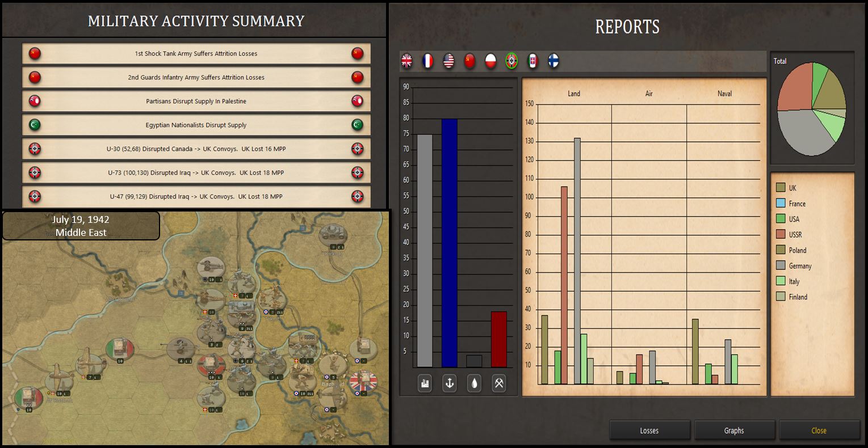Click the France legend color swatch

coord(781,203)
